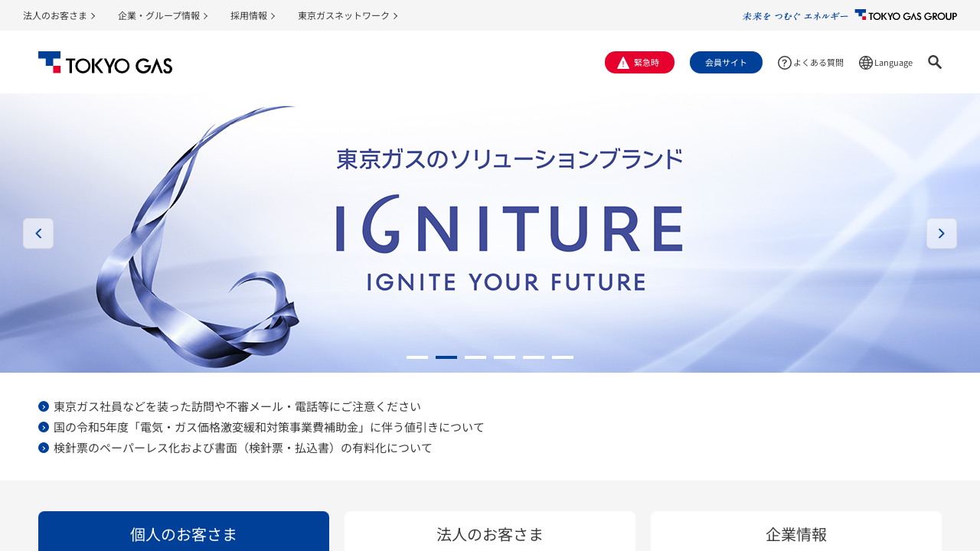Jump to the last carousel indicator
Viewport: 980px width, 551px height.
(x=563, y=357)
